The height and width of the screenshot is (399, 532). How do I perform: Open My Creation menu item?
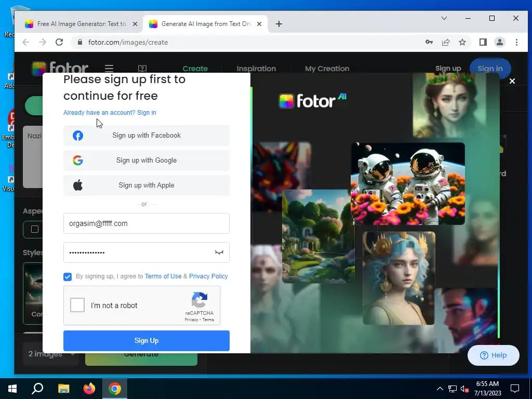(327, 69)
